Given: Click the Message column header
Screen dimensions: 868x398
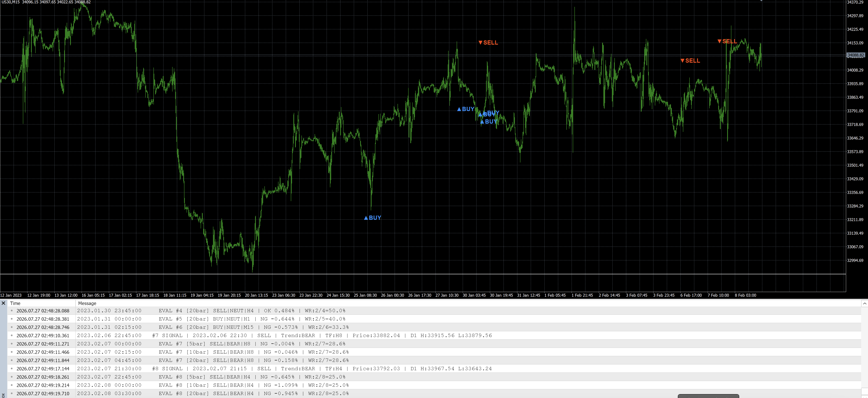Looking at the screenshot, I should (x=87, y=303).
